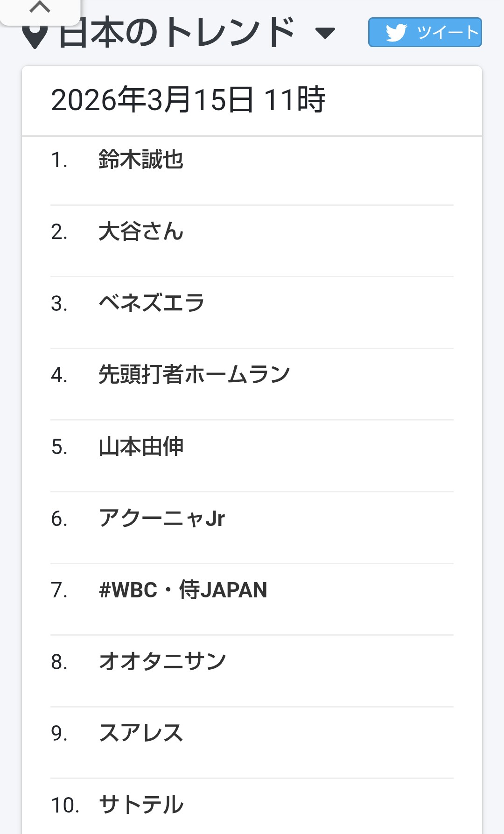The width and height of the screenshot is (504, 834).
Task: Select the スアレス trend
Action: pyautogui.click(x=141, y=733)
